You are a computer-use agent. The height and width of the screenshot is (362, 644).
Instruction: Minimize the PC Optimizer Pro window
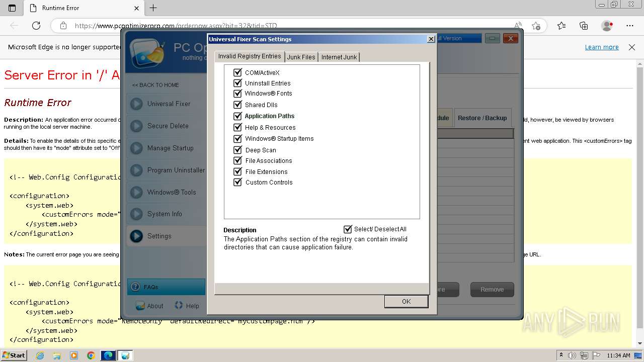[492, 38]
